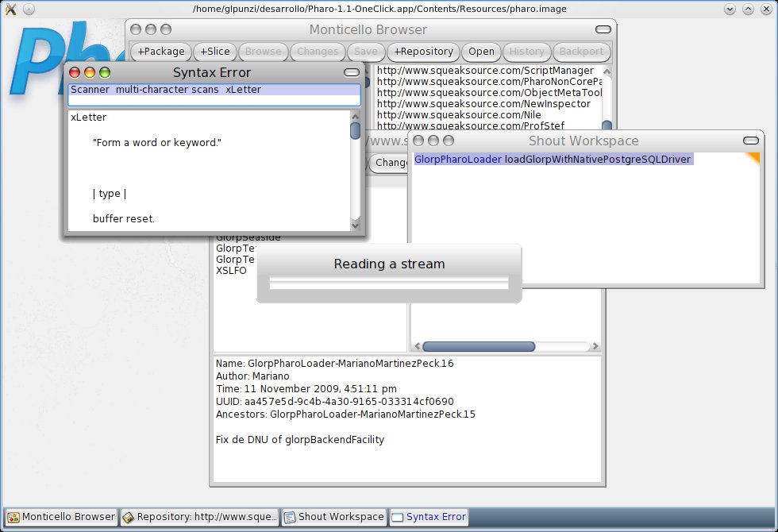Click the '| type |' declaration line
The height and width of the screenshot is (532, 778).
110,194
